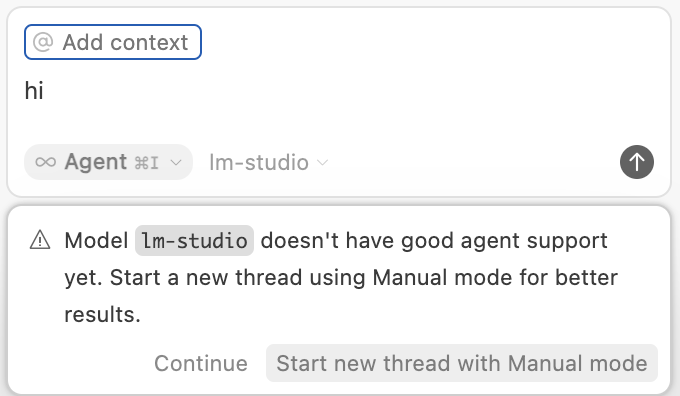Viewport: 680px width, 396px height.
Task: Open the lm-studio model selector
Action: (268, 162)
